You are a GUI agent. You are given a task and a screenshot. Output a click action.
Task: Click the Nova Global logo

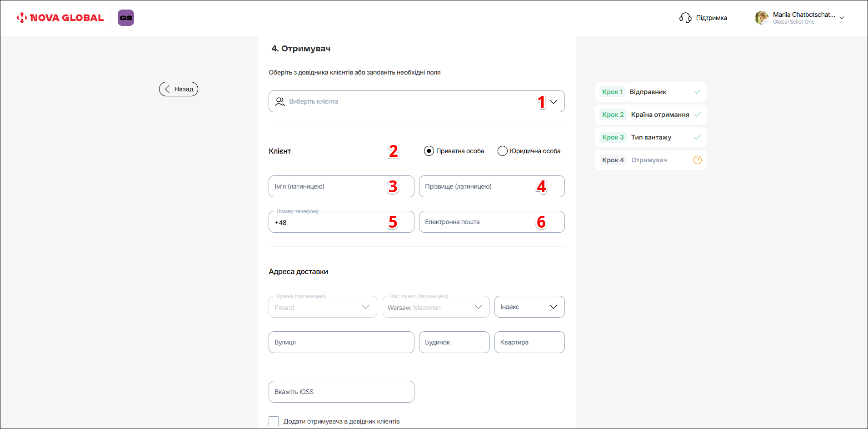[60, 18]
